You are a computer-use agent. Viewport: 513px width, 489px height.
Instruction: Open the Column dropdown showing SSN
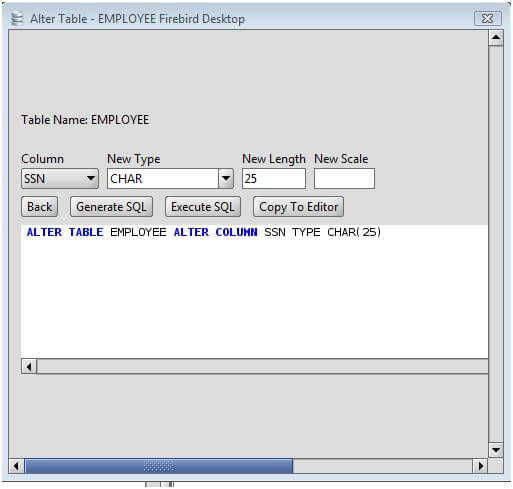[x=60, y=179]
